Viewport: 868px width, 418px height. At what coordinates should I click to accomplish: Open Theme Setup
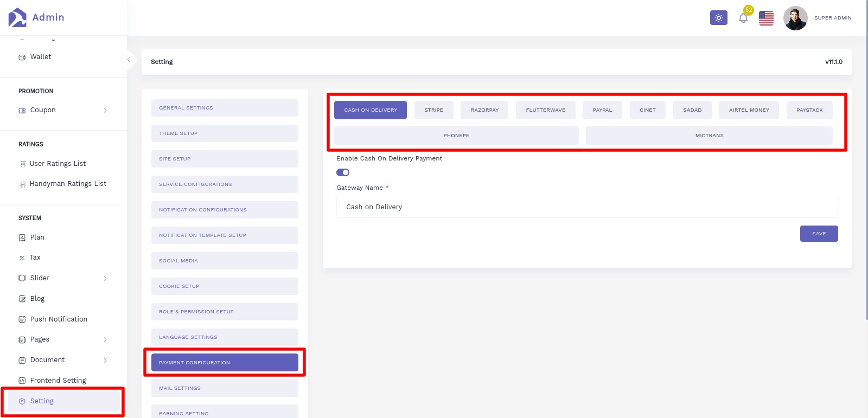pyautogui.click(x=225, y=133)
